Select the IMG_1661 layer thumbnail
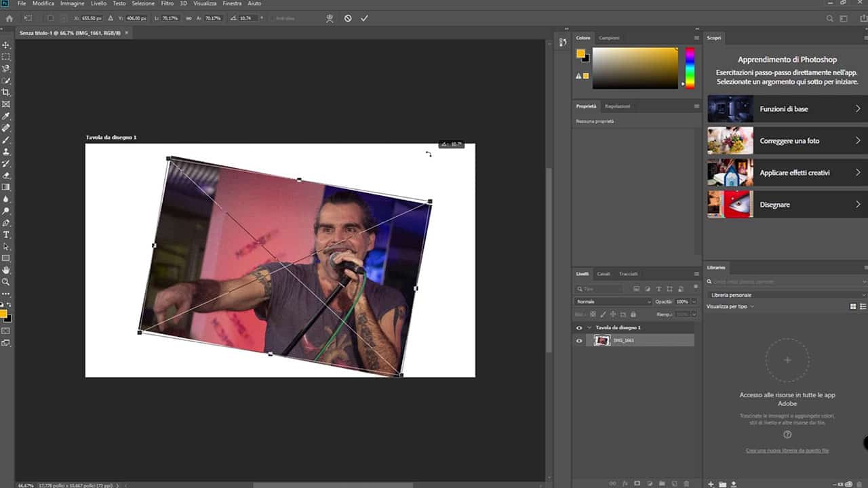Image resolution: width=868 pixels, height=488 pixels. (601, 341)
